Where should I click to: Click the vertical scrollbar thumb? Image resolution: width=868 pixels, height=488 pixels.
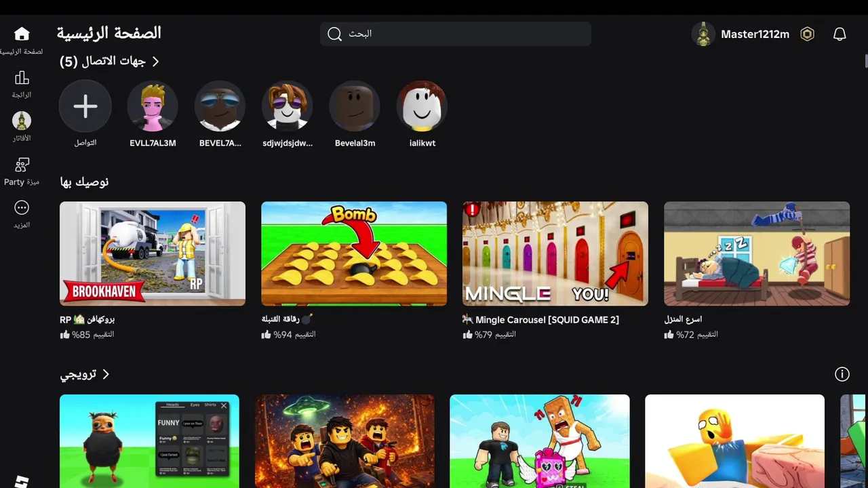[x=866, y=61]
